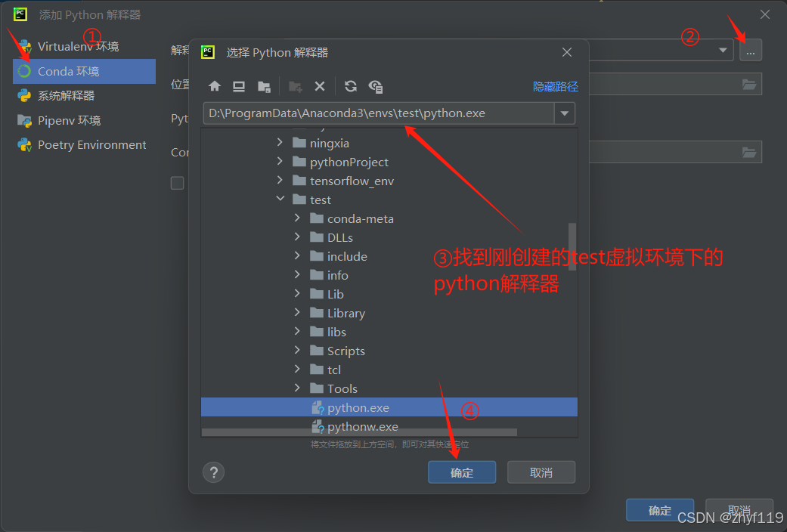
Task: Select Poetry Environment in sidebar
Action: point(85,145)
